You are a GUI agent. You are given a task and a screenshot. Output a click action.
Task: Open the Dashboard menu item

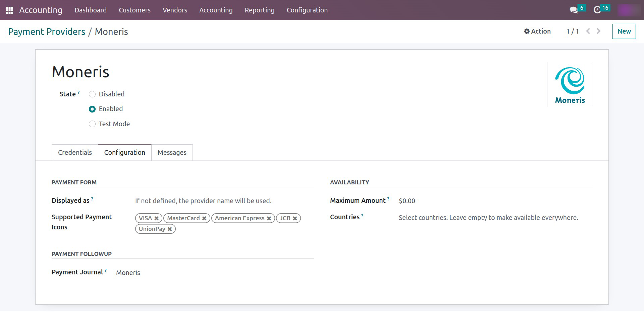[x=91, y=10]
